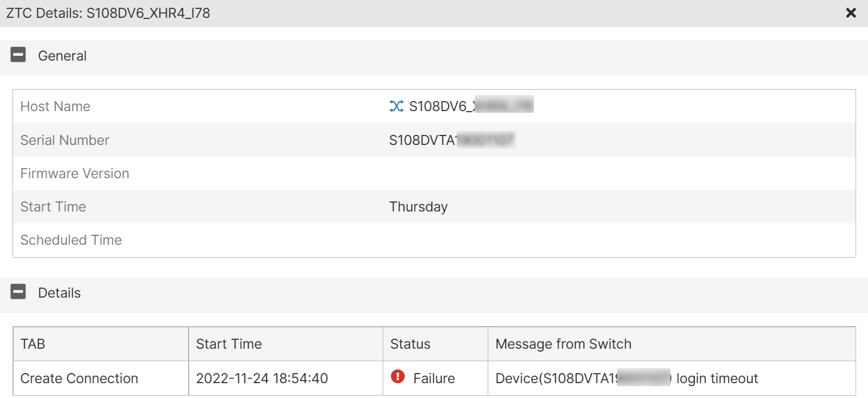Select the Firmware Version row

[x=75, y=173]
